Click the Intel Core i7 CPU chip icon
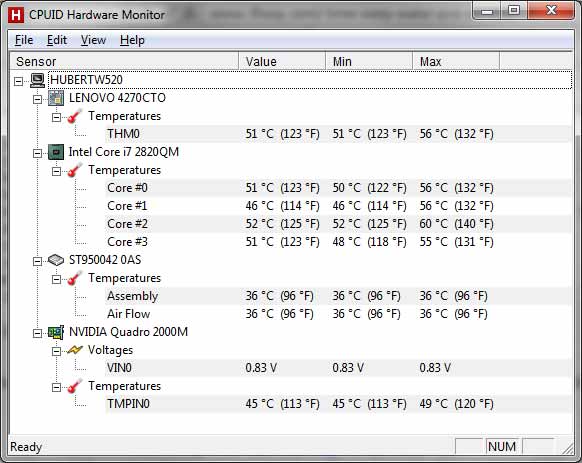Viewport: 582px width, 463px height. (x=56, y=152)
